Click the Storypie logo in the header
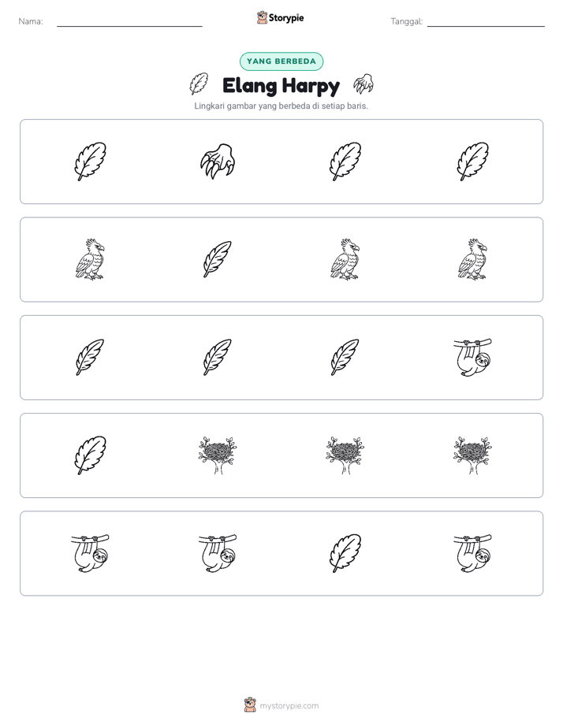This screenshot has width=563, height=728. pos(280,18)
